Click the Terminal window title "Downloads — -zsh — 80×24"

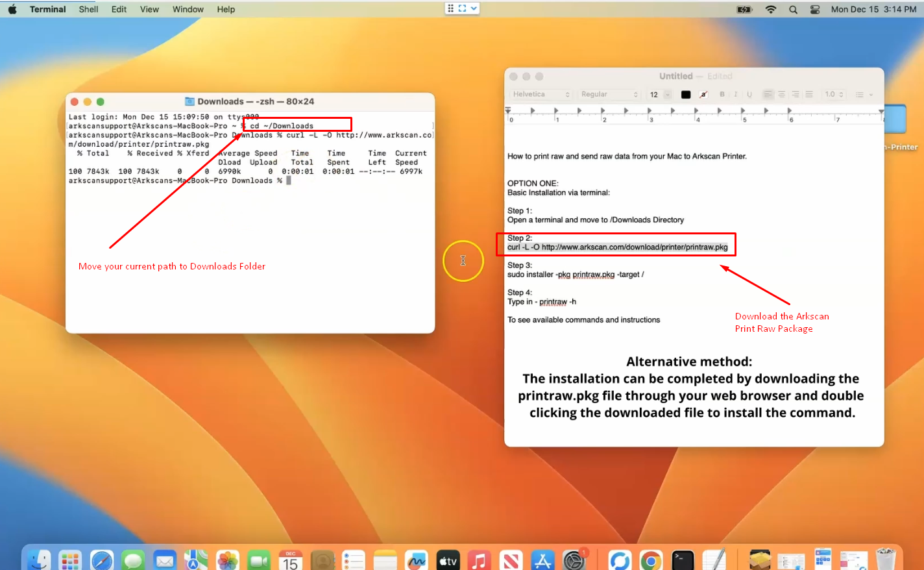[x=256, y=101]
